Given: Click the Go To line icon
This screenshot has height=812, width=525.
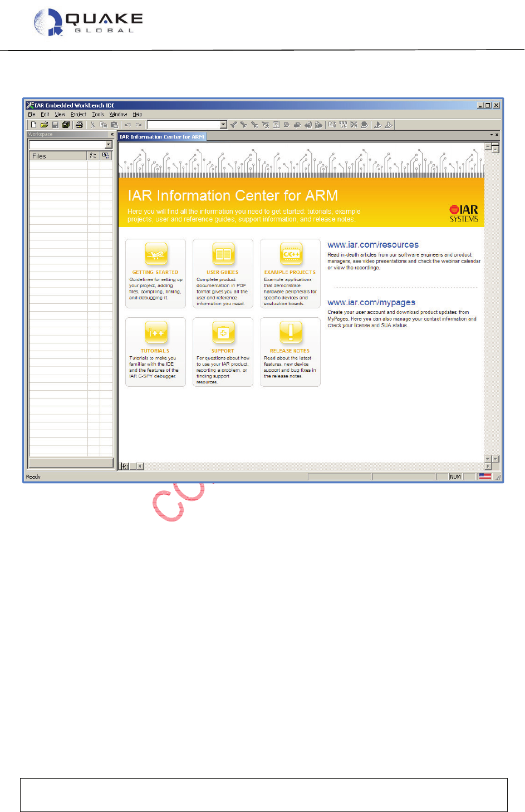Looking at the screenshot, I should click(x=276, y=125).
